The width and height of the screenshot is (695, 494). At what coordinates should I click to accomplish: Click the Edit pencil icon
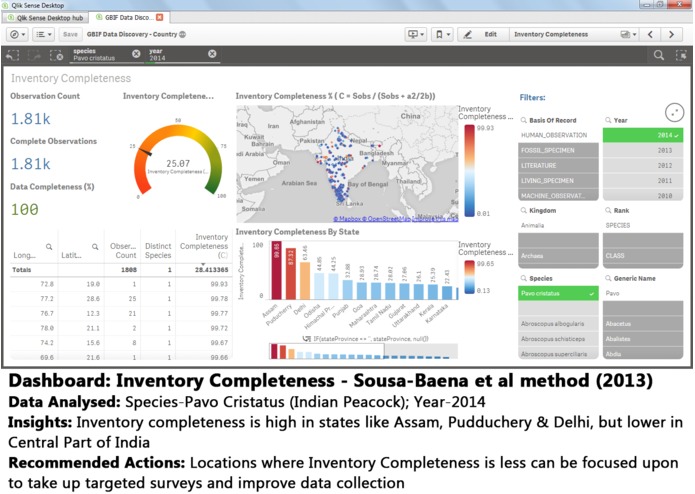[468, 34]
